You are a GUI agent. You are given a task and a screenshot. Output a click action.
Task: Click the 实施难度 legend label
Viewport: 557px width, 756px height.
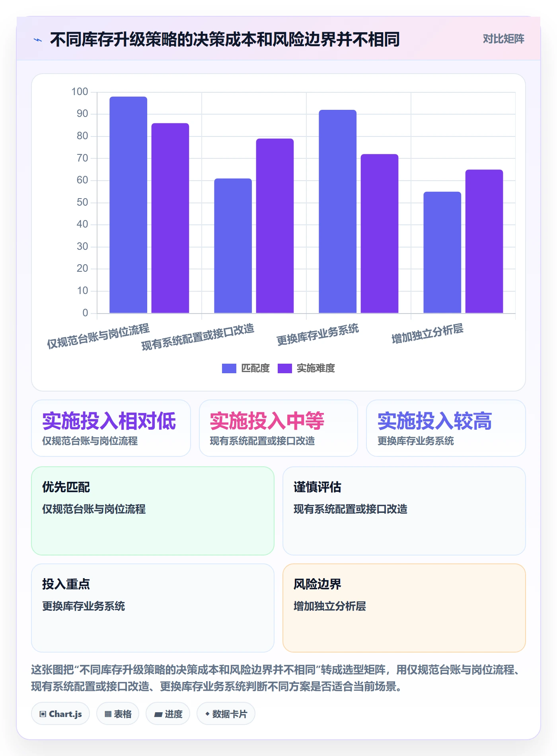coord(316,368)
